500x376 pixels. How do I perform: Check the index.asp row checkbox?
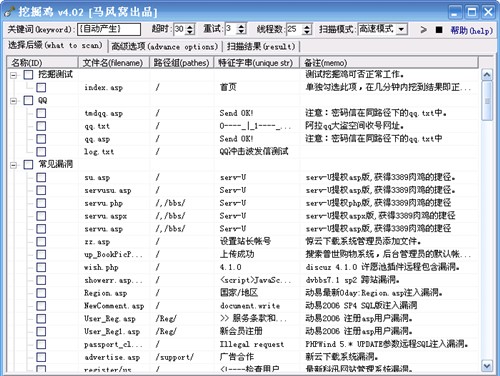[41, 88]
